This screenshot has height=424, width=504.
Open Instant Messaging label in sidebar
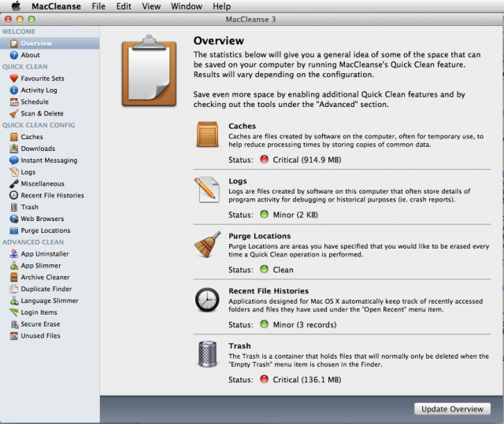coord(49,160)
